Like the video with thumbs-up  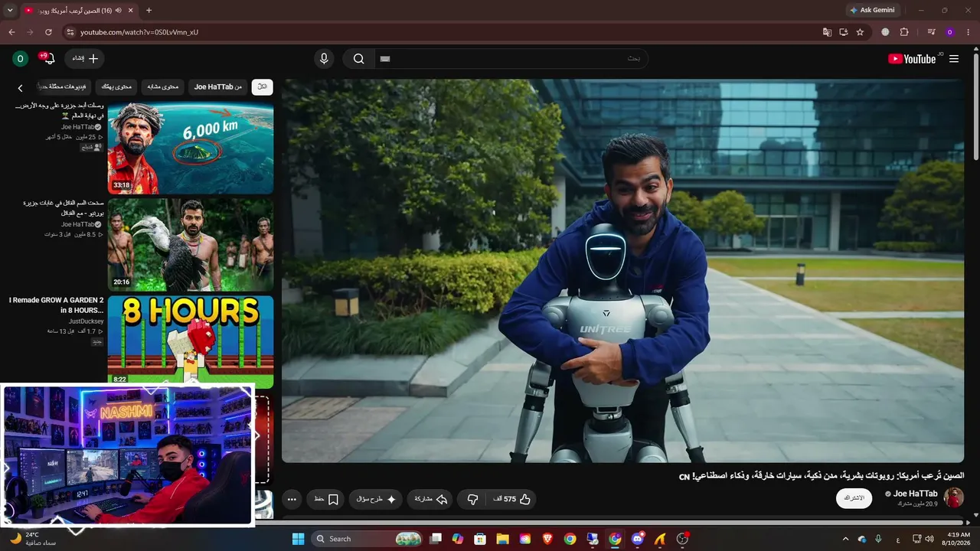point(513,499)
